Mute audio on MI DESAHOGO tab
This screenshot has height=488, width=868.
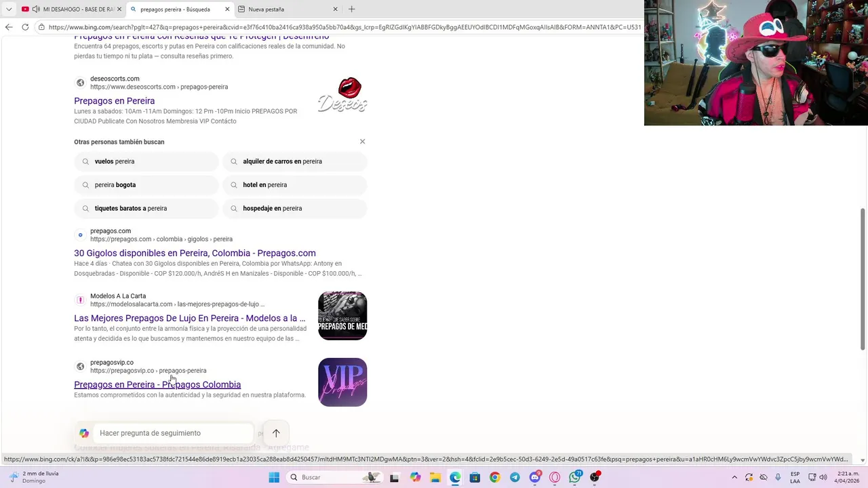36,9
